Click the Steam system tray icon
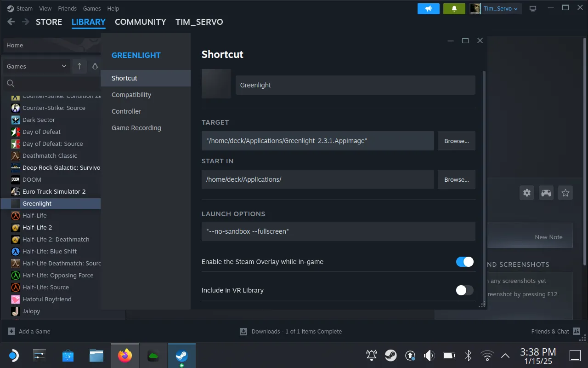Viewport: 588px width, 368px height. tap(391, 355)
